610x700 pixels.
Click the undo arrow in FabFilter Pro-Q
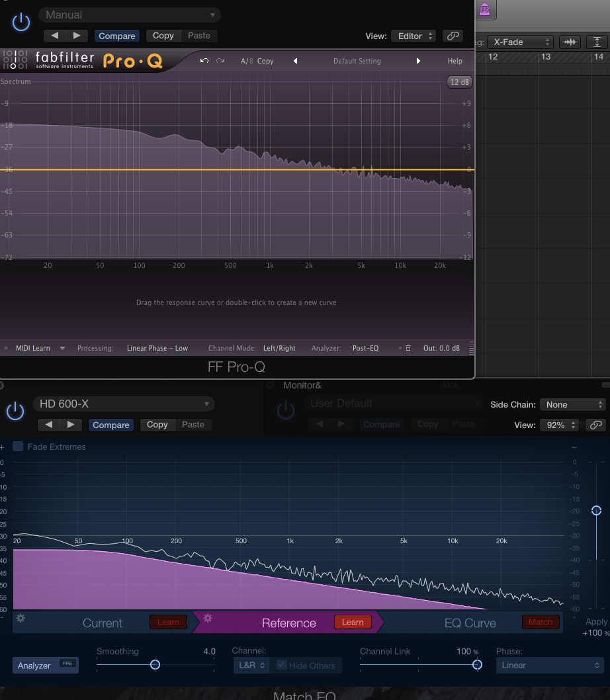pos(204,61)
